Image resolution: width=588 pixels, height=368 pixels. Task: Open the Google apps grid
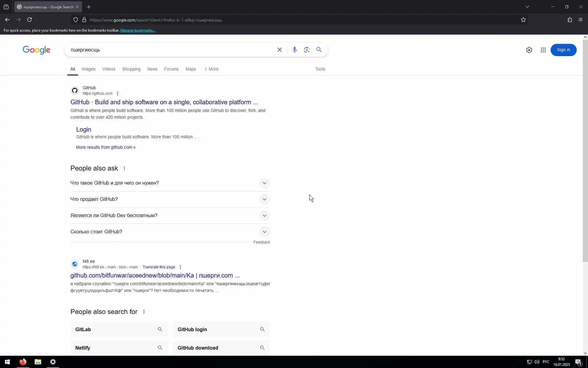coord(543,50)
